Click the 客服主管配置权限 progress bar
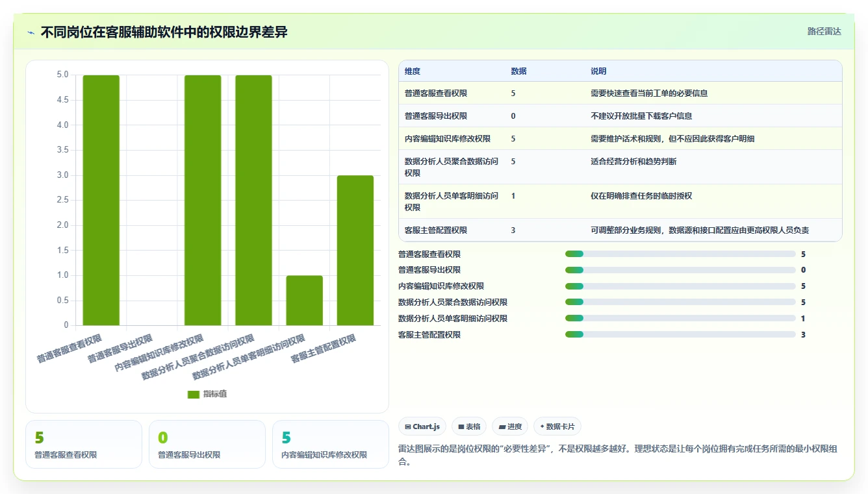The height and width of the screenshot is (494, 868). (680, 334)
